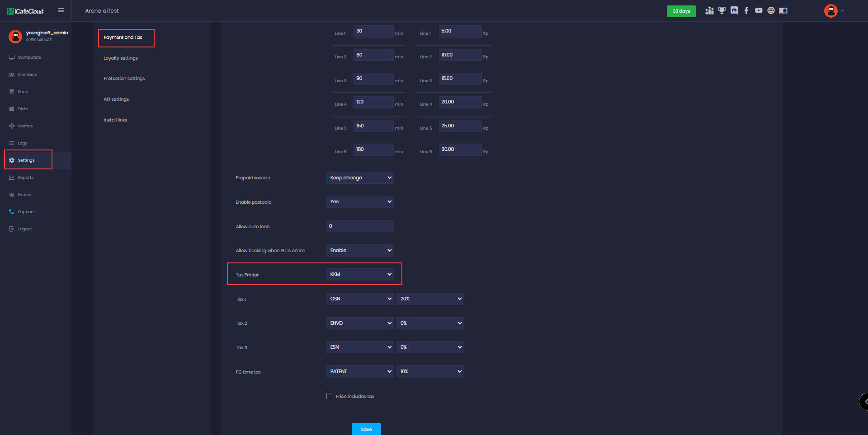Expand the user avatar account menu
This screenshot has height=435, width=868.
point(834,11)
